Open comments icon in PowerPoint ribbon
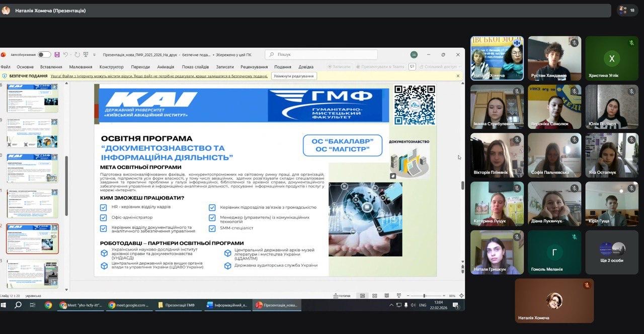The image size is (644, 334). pos(412,66)
